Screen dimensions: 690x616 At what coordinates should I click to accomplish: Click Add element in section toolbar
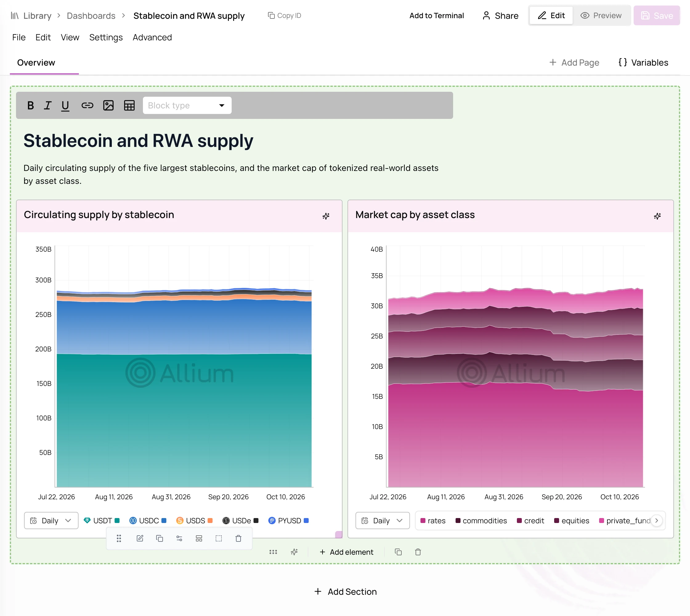coord(346,552)
